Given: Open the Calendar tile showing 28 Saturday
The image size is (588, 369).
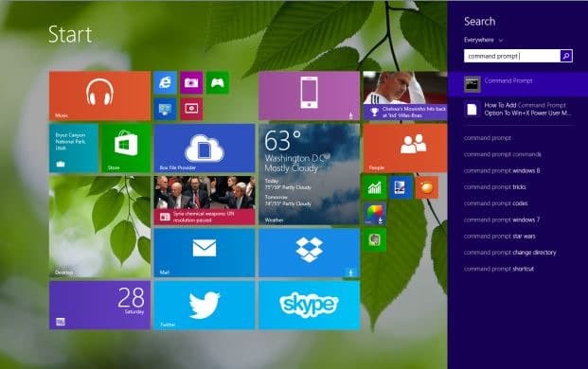Looking at the screenshot, I should pyautogui.click(x=99, y=306).
